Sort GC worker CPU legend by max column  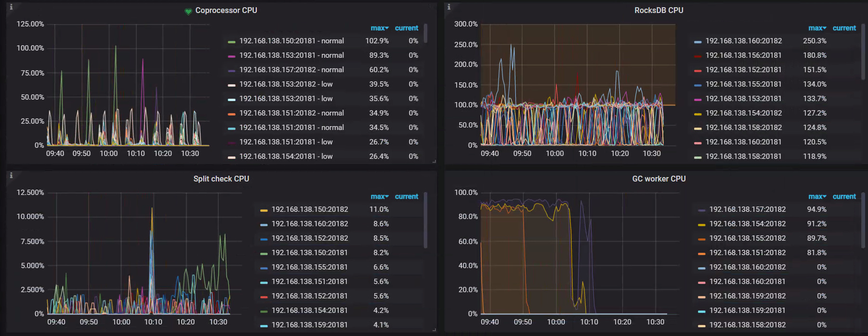click(816, 197)
